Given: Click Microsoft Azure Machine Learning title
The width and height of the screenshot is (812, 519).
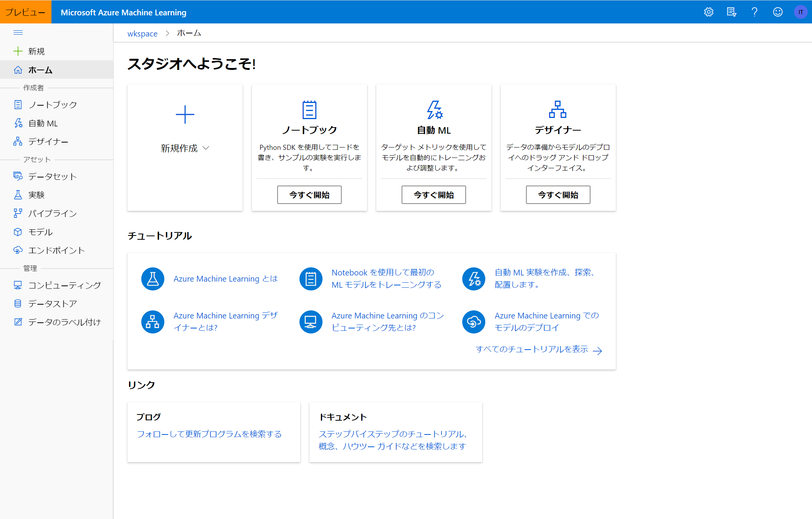Looking at the screenshot, I should tap(123, 12).
